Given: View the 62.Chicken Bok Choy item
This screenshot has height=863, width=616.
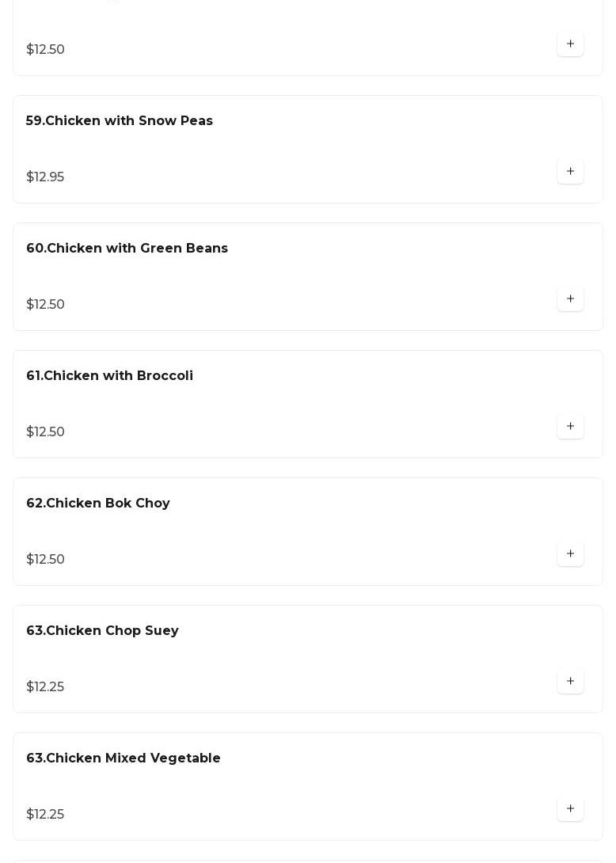Looking at the screenshot, I should tap(98, 504).
